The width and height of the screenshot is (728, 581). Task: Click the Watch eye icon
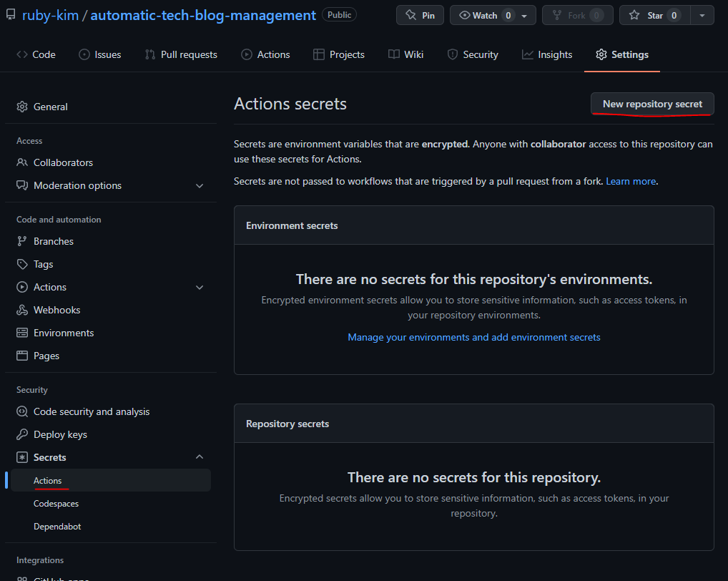pyautogui.click(x=464, y=15)
